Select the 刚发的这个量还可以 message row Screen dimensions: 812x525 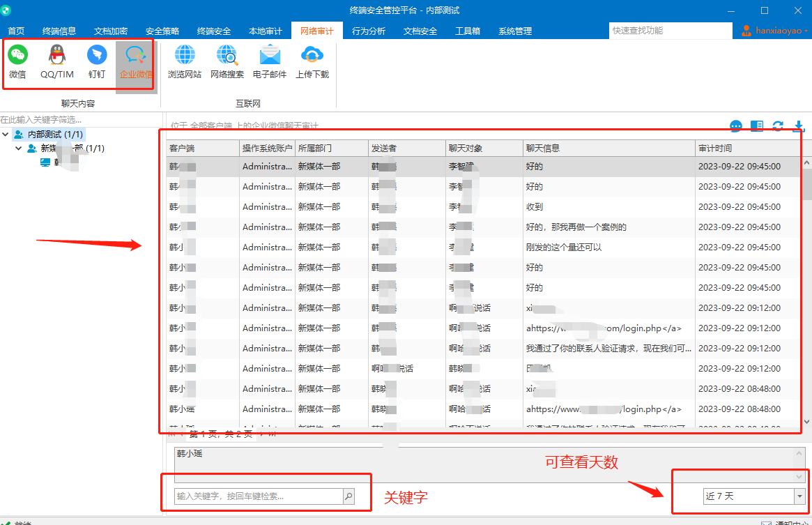[x=484, y=248]
